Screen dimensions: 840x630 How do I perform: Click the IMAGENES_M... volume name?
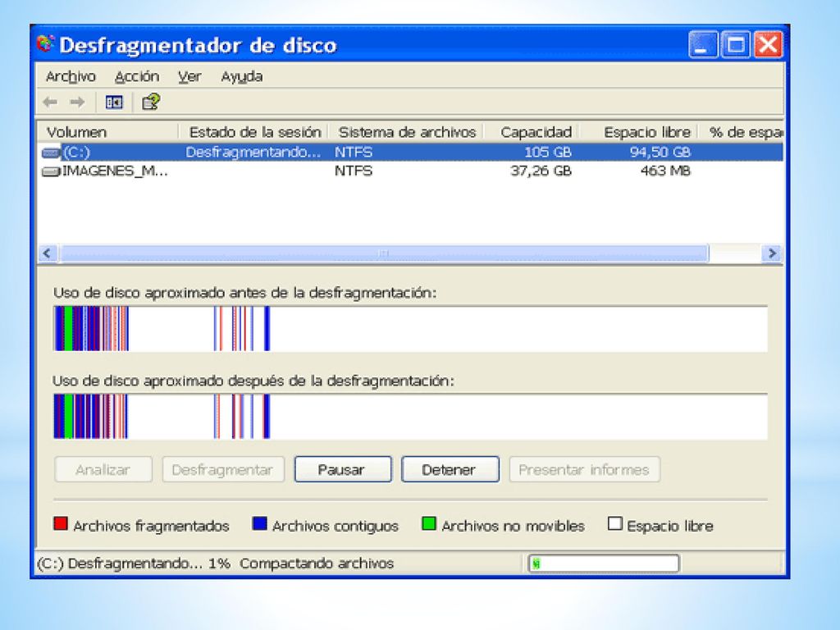click(115, 171)
